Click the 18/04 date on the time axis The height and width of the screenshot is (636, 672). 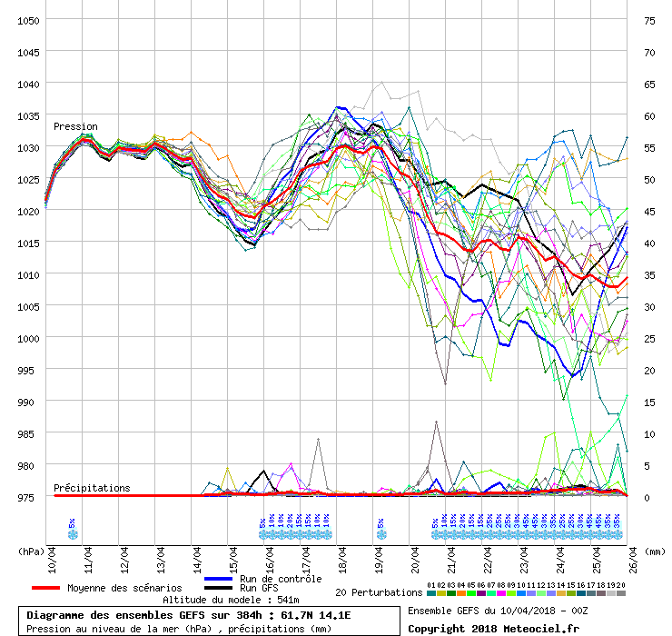pyautogui.click(x=342, y=555)
